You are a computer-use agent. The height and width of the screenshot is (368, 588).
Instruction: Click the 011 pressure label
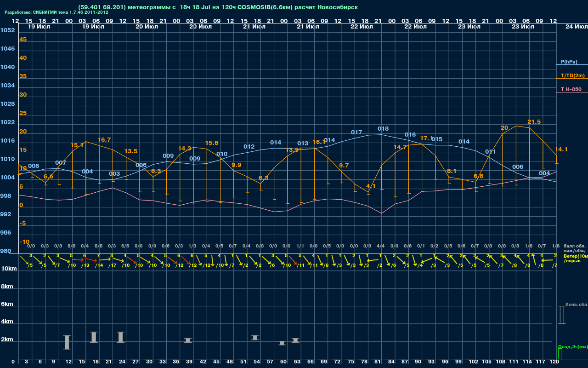491,151
